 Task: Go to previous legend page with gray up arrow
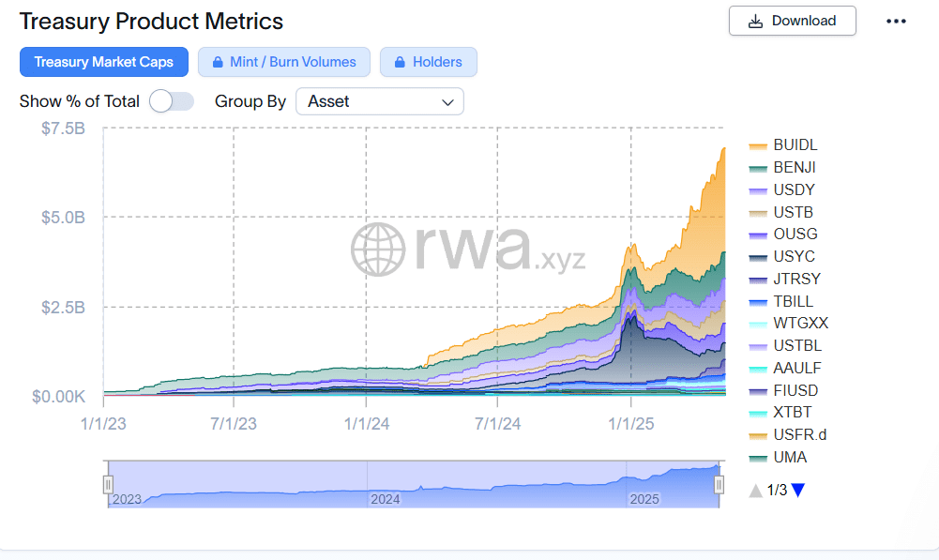point(756,490)
